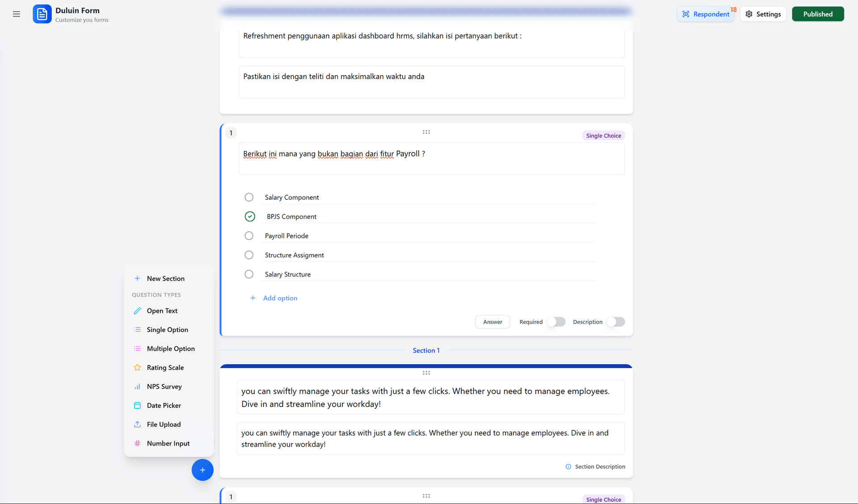This screenshot has height=504, width=858.
Task: Click the blue plus floating button
Action: coord(202,470)
